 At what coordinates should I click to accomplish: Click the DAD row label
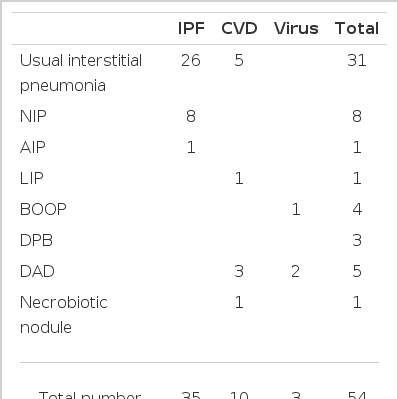(37, 271)
